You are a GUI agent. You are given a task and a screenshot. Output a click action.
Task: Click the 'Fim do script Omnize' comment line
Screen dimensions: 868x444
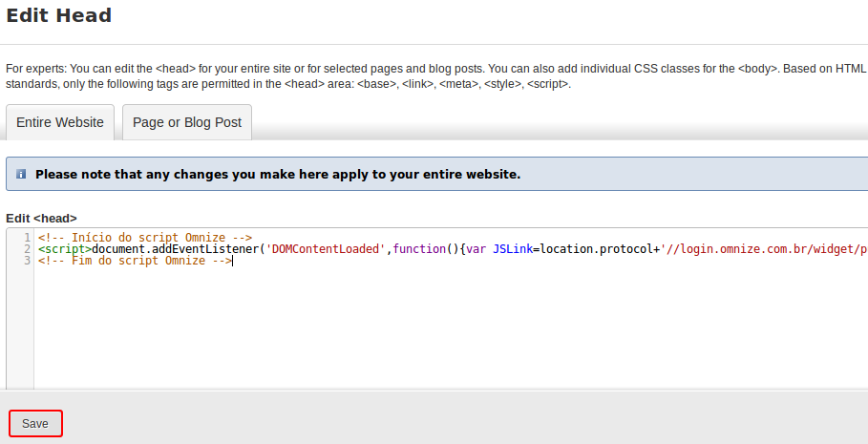[135, 261]
